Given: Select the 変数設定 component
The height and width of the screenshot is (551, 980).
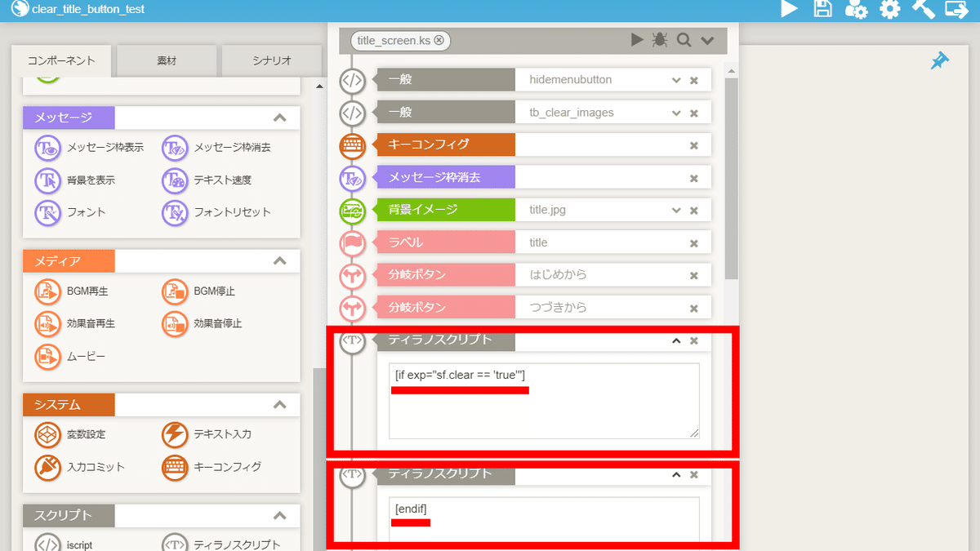Looking at the screenshot, I should (70, 434).
